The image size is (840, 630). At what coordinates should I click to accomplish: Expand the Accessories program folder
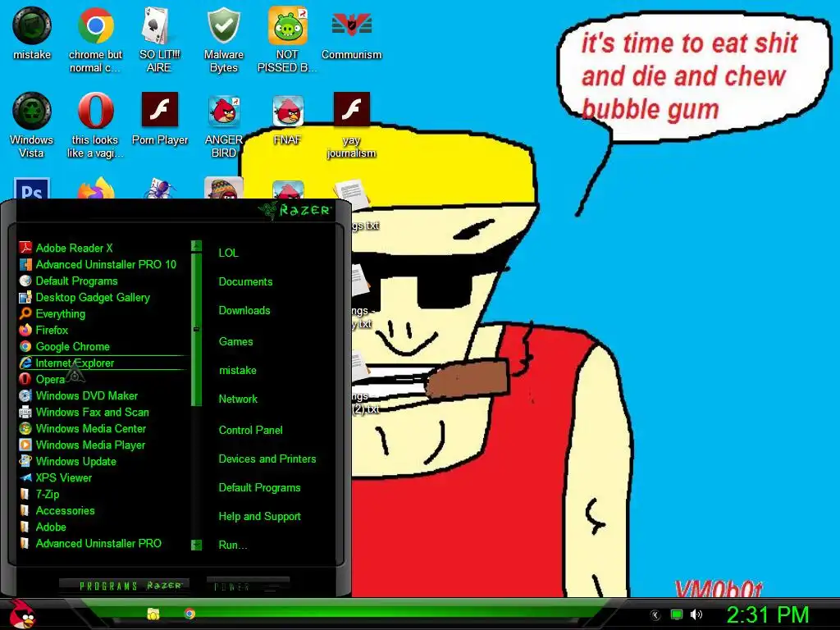click(x=57, y=510)
